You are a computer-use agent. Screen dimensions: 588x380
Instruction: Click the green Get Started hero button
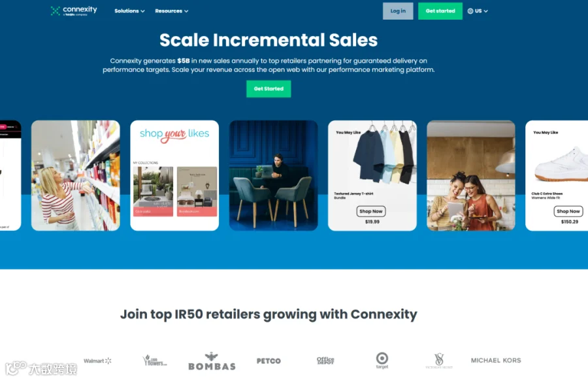(x=269, y=89)
